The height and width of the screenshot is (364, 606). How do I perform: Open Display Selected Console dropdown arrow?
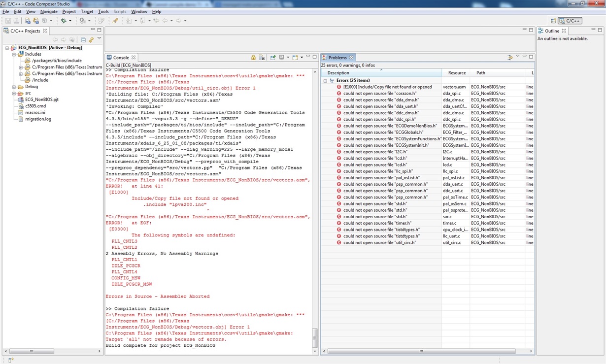(x=288, y=58)
